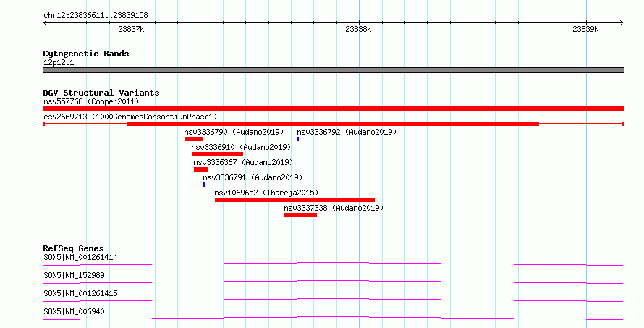The height and width of the screenshot is (328, 644).
Task: Select the red bar under nsv3336367
Action: tap(201, 169)
